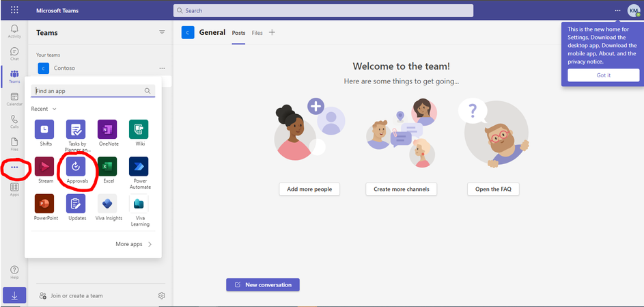Click the search magnifier in Find an app
Screen dimensions: 644x307
(x=148, y=91)
